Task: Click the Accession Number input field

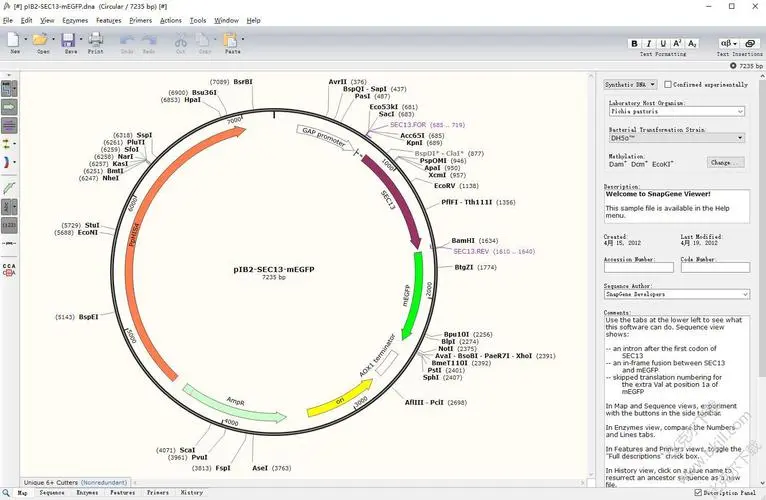Action: (638, 269)
